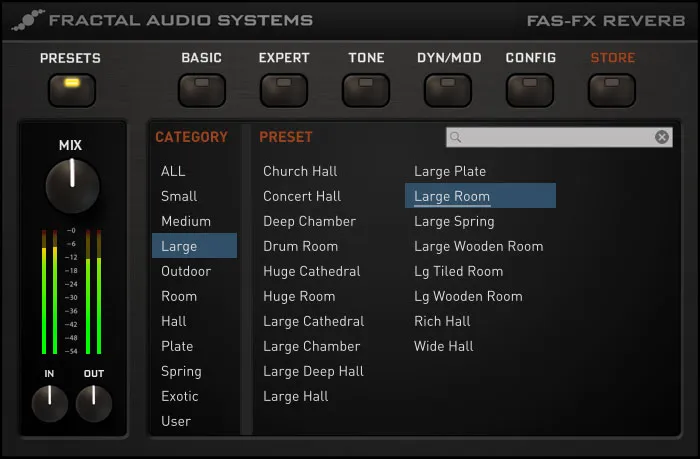Click the IN level knob
This screenshot has width=700, height=459.
pos(50,403)
